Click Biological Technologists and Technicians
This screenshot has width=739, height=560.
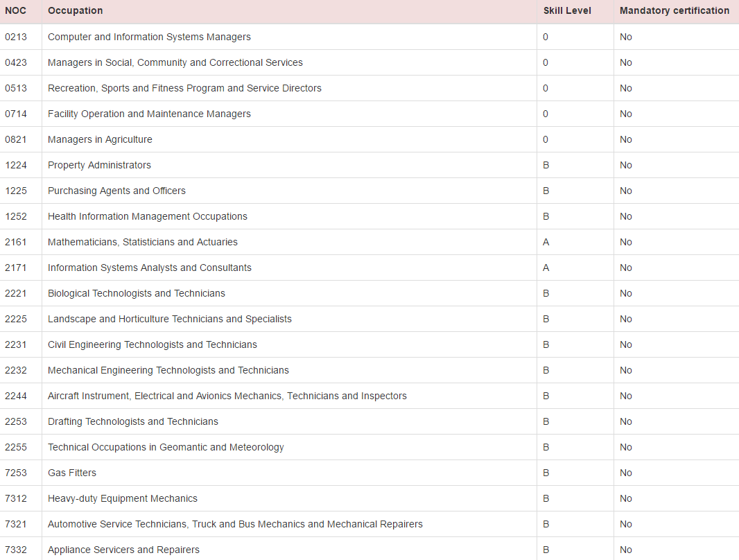point(136,293)
